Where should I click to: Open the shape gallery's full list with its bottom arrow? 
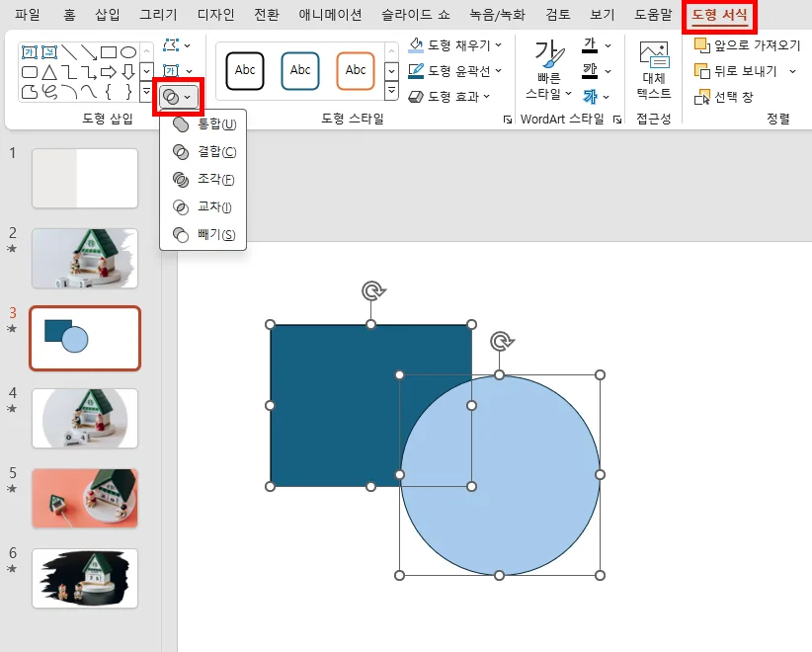click(146, 92)
